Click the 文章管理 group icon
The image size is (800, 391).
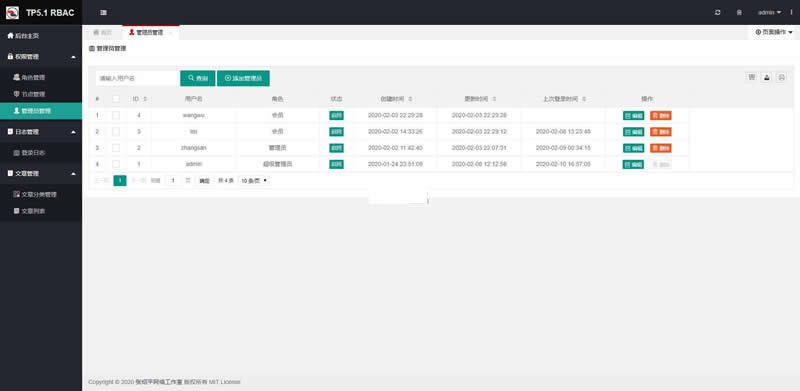click(x=10, y=174)
